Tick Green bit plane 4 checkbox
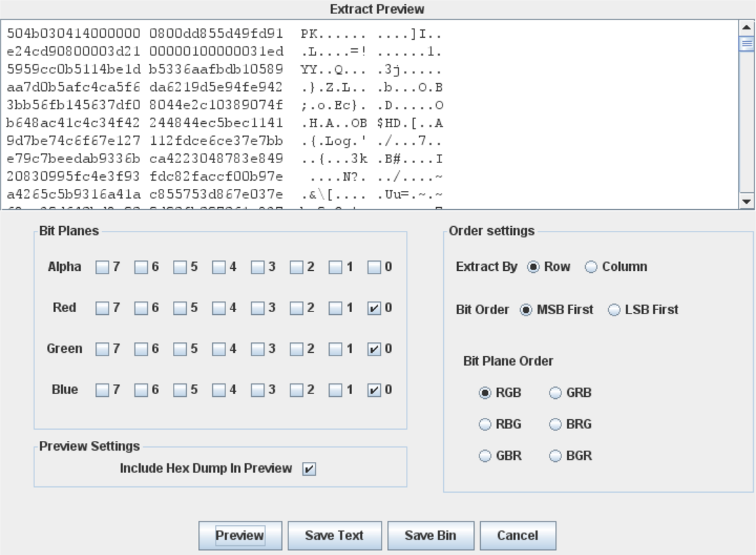 coord(219,349)
